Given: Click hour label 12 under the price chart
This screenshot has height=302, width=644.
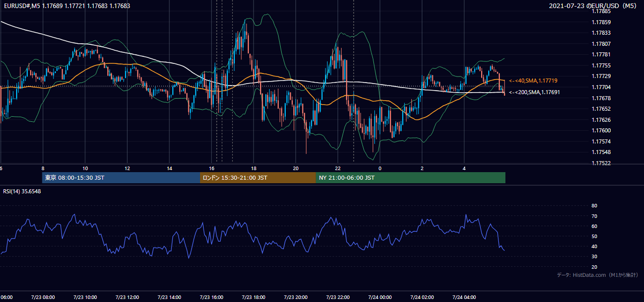Looking at the screenshot, I should [x=127, y=168].
